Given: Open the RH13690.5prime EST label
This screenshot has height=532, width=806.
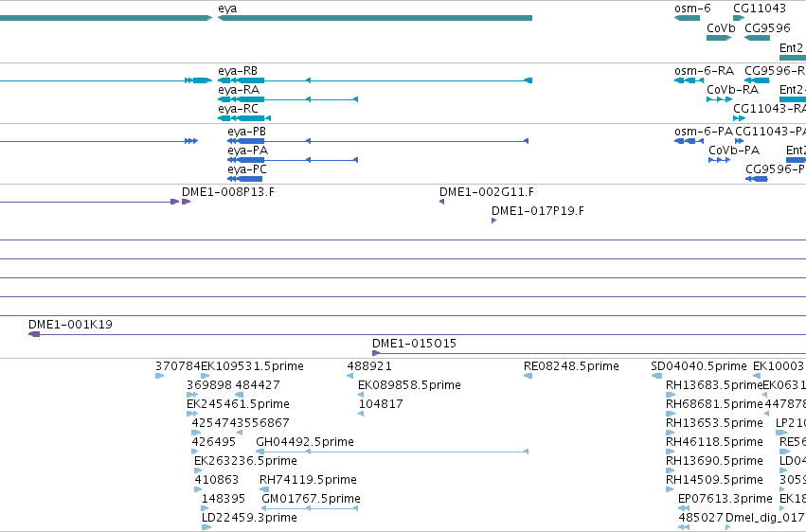Looking at the screenshot, I should (x=714, y=461).
